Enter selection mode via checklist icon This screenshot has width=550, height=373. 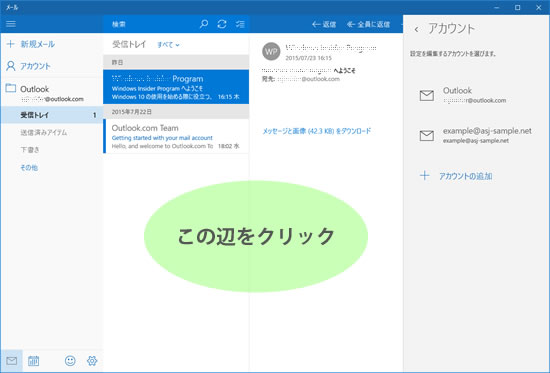[240, 24]
